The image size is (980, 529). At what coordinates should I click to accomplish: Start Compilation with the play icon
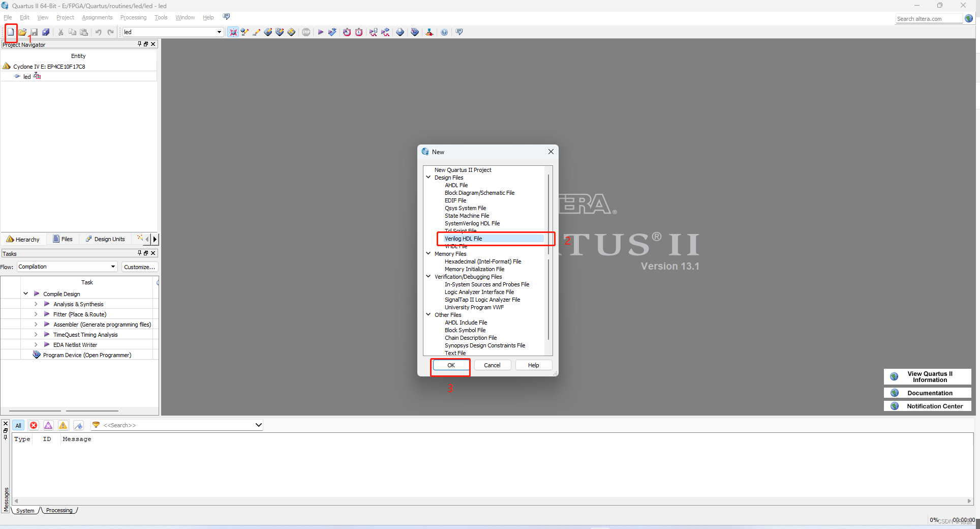click(321, 32)
